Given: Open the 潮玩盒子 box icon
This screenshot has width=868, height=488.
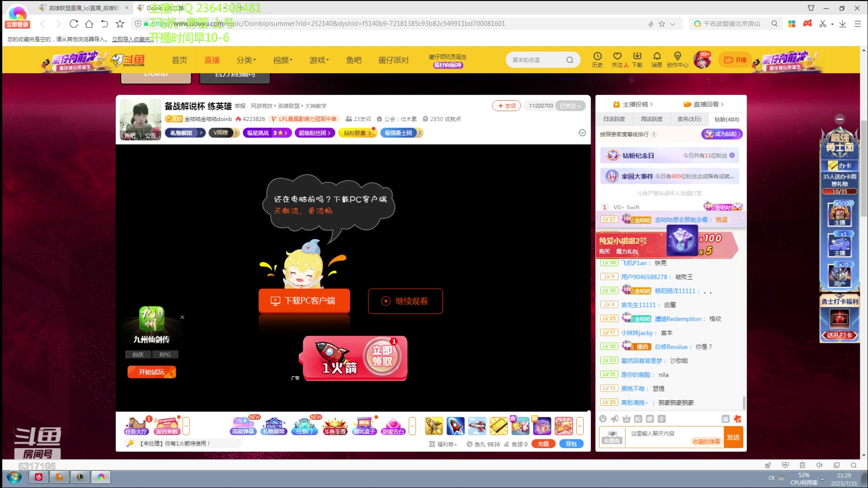Looking at the screenshot, I should pyautogui.click(x=364, y=426).
